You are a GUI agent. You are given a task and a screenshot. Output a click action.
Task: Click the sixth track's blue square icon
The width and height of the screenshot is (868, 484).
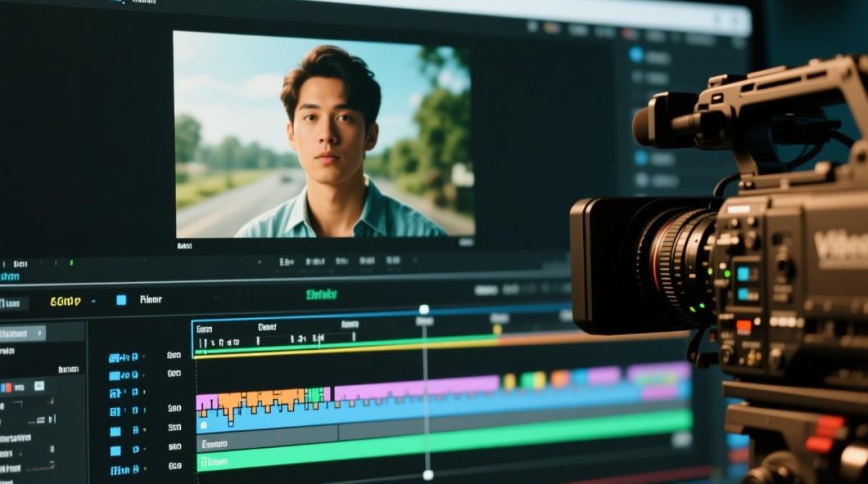pos(115,450)
